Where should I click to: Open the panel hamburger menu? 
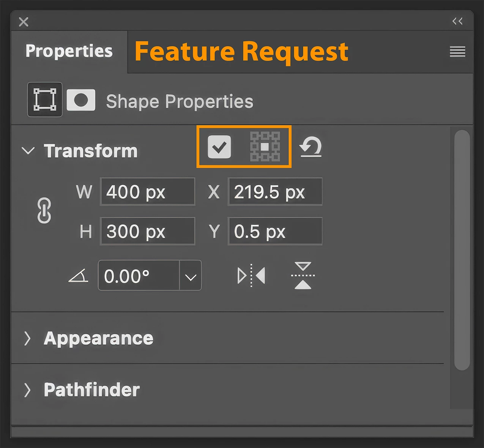(x=457, y=52)
